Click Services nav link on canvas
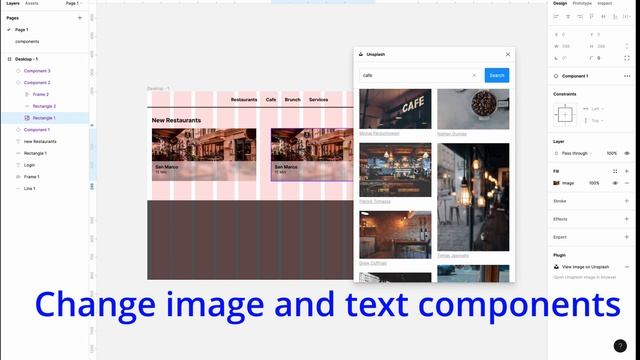Viewport: 640px width, 360px height. pyautogui.click(x=318, y=100)
